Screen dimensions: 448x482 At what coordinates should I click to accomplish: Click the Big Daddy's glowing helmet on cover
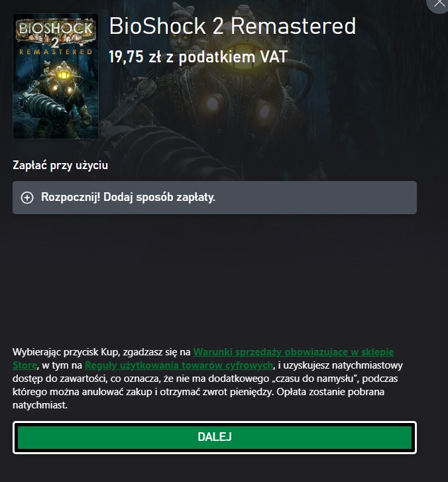pos(64,74)
